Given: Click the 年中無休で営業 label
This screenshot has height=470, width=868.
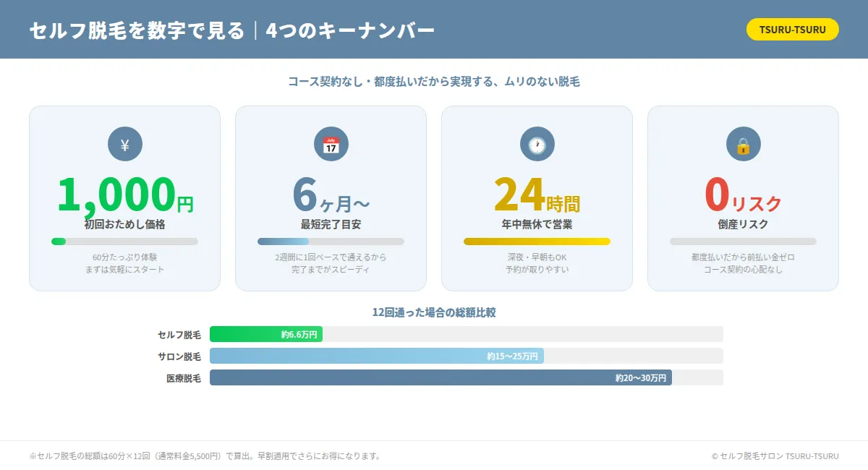Looking at the screenshot, I should [x=537, y=224].
